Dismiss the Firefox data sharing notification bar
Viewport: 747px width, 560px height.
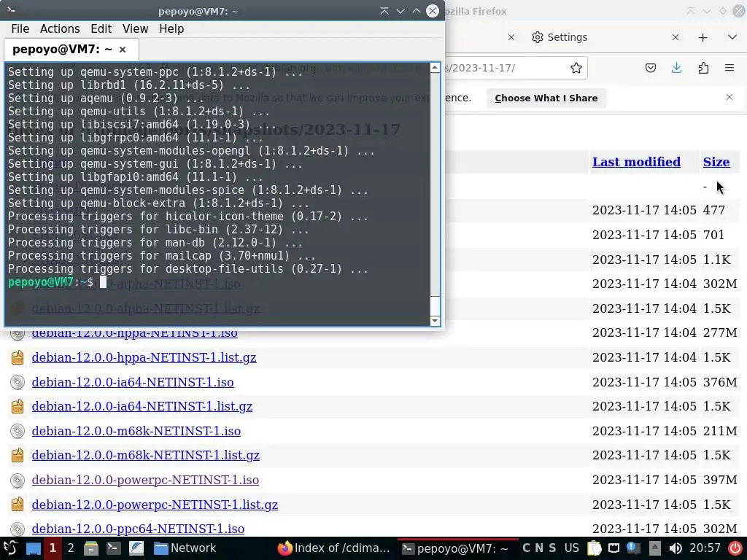tap(729, 97)
